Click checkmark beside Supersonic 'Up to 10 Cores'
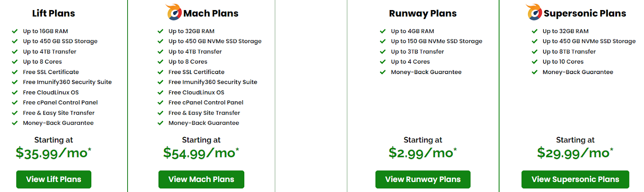The width and height of the screenshot is (644, 192). (x=535, y=62)
